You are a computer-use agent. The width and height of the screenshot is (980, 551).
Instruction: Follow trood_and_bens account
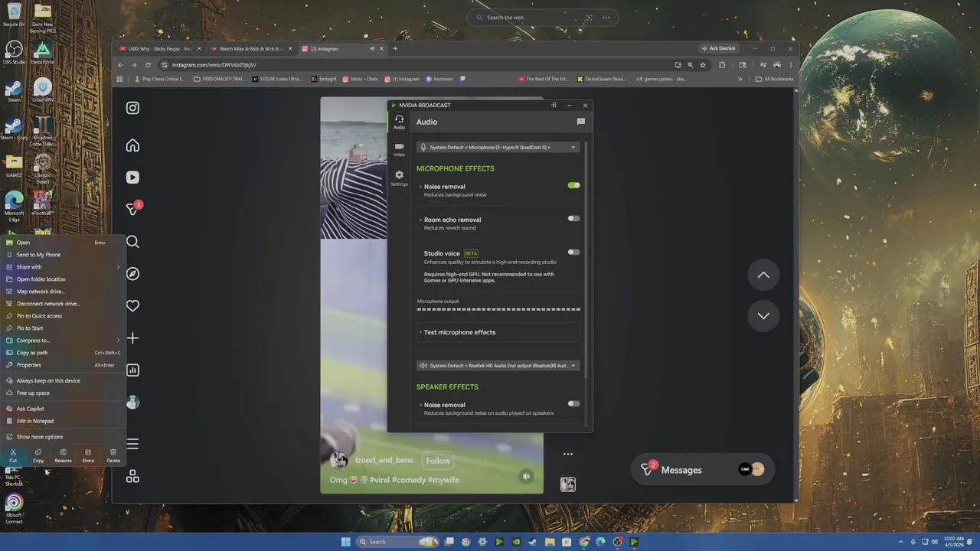pyautogui.click(x=438, y=461)
